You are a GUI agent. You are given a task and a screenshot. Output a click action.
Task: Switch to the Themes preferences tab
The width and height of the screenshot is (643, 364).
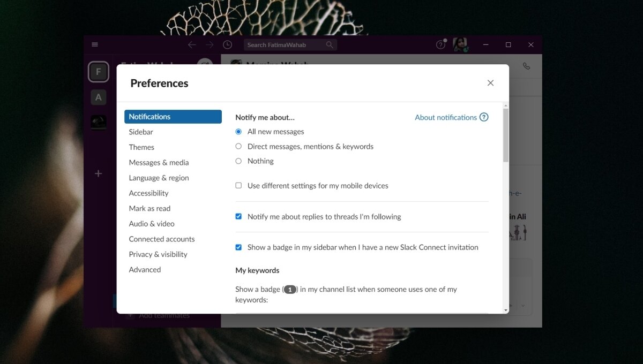tap(141, 147)
